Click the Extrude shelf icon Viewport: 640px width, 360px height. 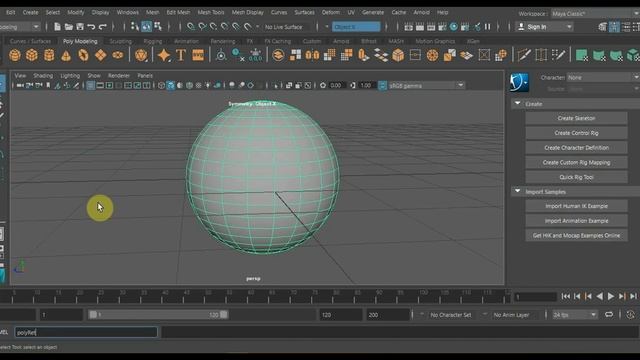364,55
